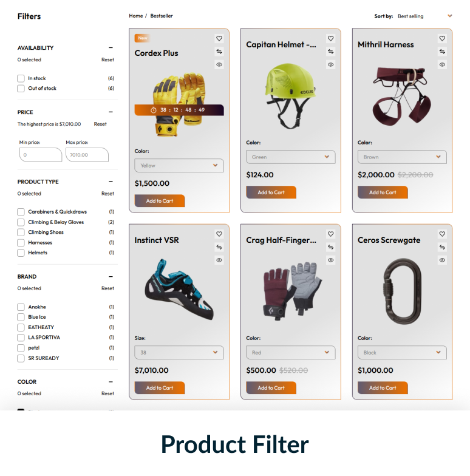The width and height of the screenshot is (470, 476).
Task: Tick the LA SPORTIVA brand checkbox
Action: pyautogui.click(x=21, y=338)
